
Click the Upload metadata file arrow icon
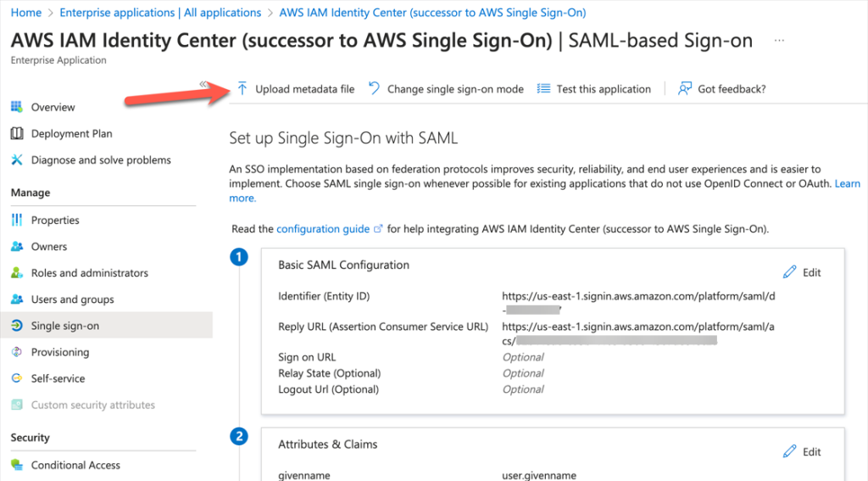(x=242, y=89)
